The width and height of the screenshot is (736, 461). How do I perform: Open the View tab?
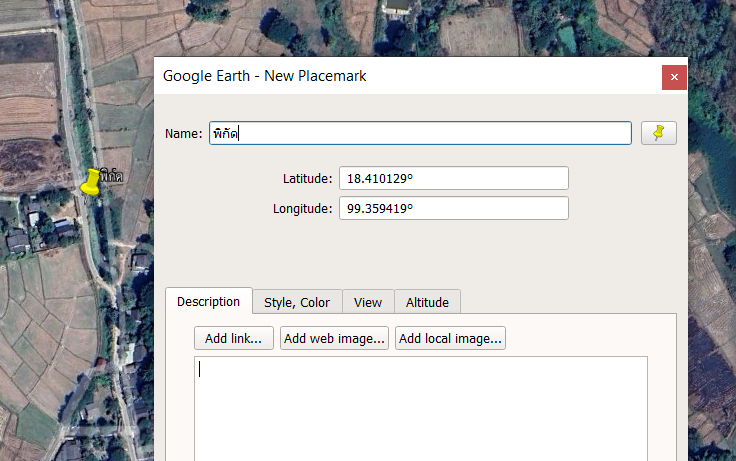pos(368,302)
